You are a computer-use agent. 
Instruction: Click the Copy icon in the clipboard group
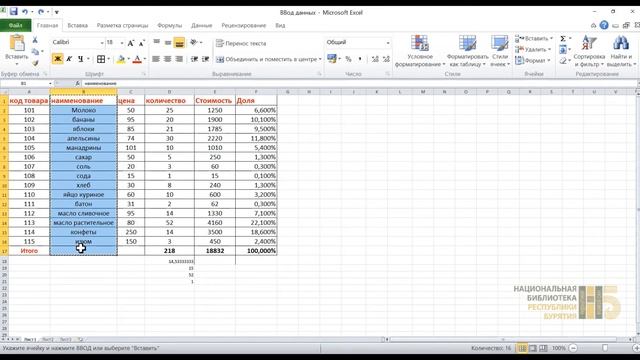point(35,52)
